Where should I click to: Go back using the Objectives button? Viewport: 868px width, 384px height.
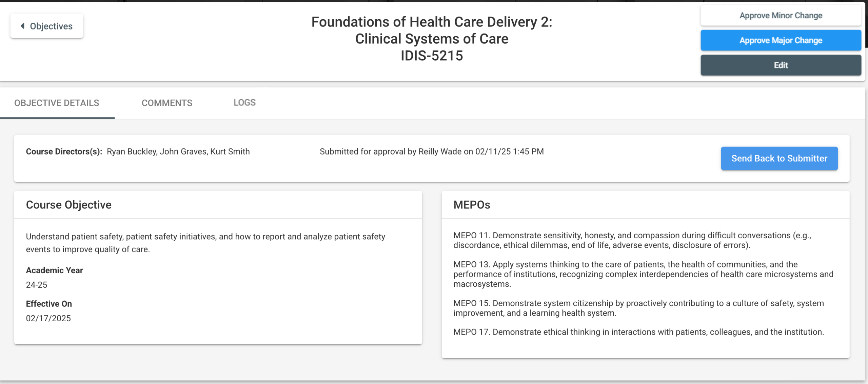(x=47, y=26)
